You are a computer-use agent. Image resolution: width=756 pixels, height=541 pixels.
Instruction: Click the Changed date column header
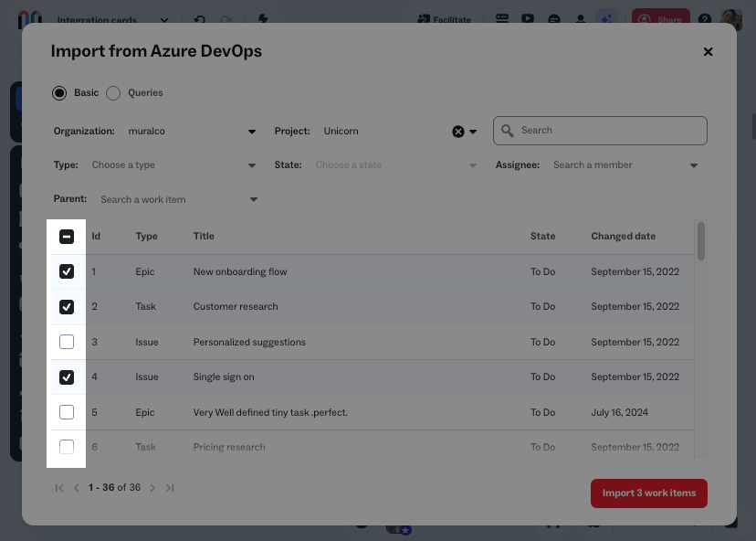(624, 236)
